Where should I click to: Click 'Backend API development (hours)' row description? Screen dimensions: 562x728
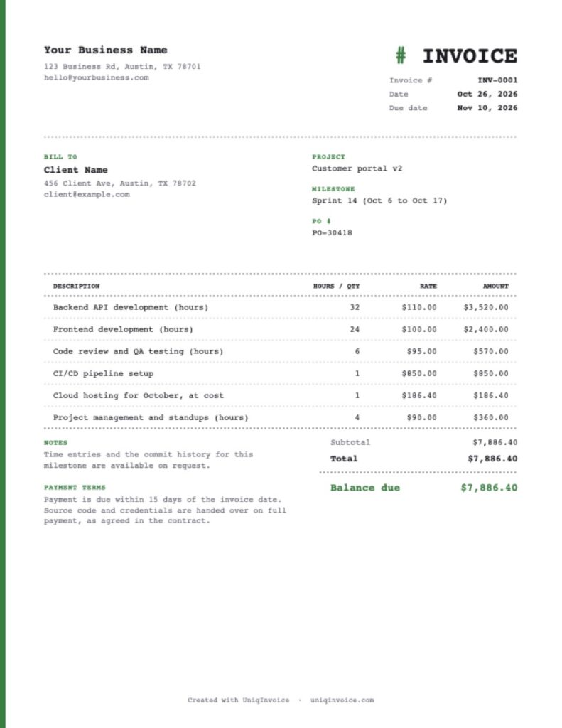pyautogui.click(x=131, y=307)
